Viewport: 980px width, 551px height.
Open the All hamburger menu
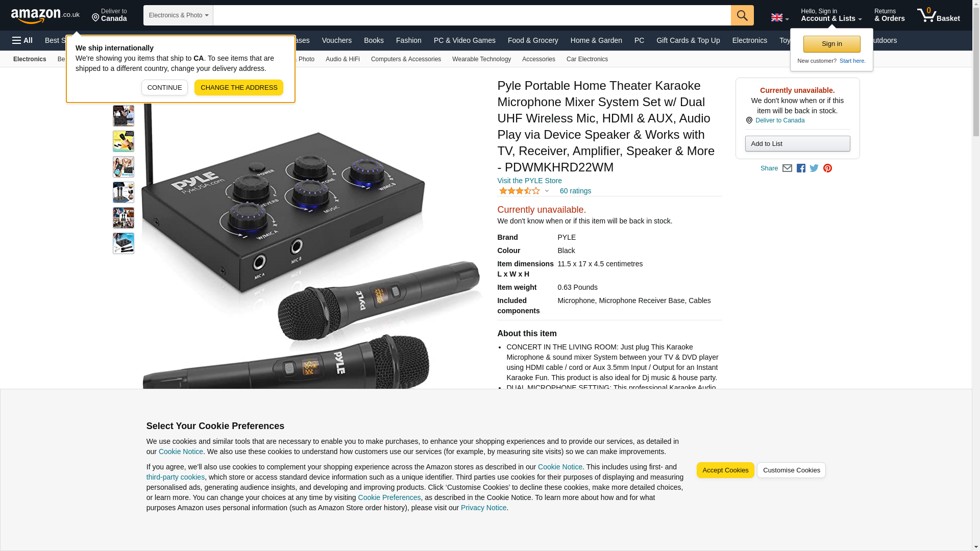point(22,40)
